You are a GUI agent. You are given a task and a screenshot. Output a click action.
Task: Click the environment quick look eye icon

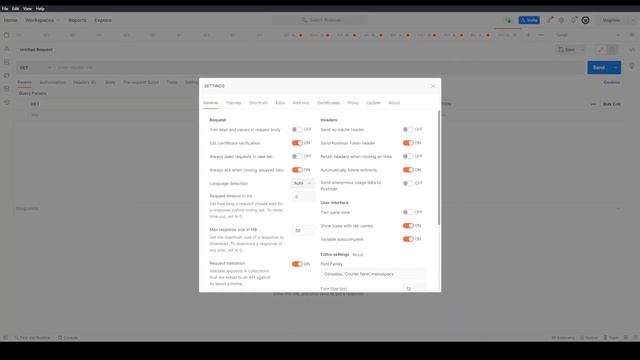pyautogui.click(x=631, y=35)
